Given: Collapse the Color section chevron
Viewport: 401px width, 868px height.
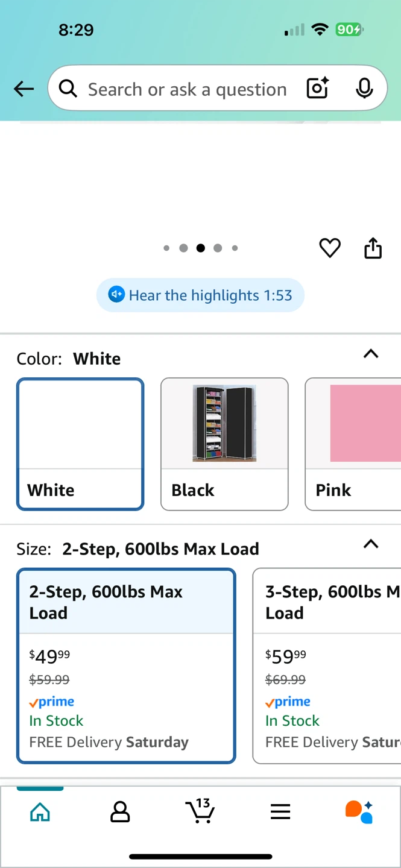Looking at the screenshot, I should click(x=371, y=354).
